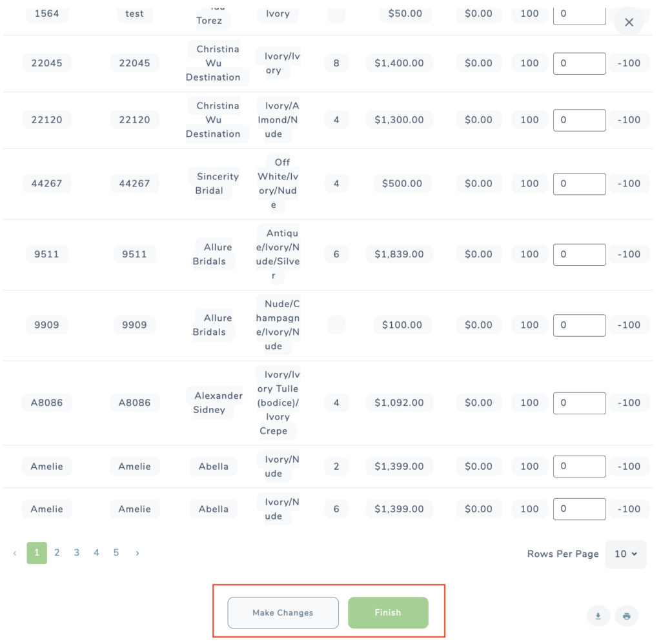Select current page 1 button
Screen dimensions: 661x644
click(37, 553)
